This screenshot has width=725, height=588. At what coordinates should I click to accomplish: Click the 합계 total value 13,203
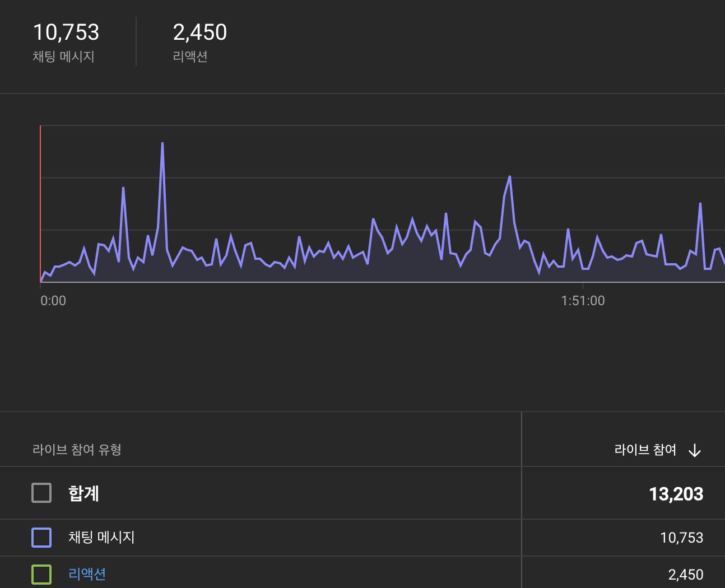(x=676, y=494)
